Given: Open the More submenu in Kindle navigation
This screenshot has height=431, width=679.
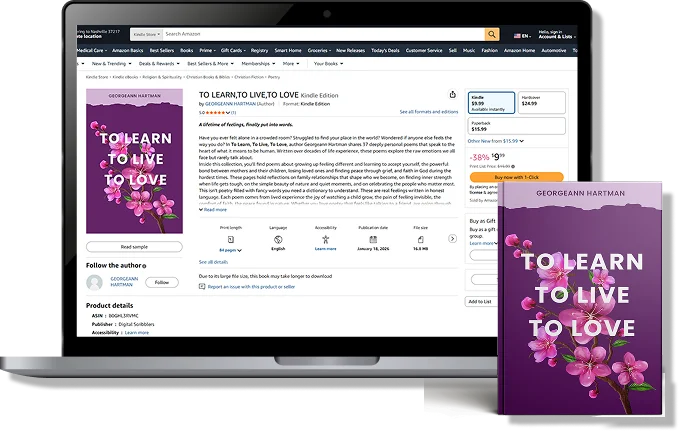Looking at the screenshot, I should (291, 64).
